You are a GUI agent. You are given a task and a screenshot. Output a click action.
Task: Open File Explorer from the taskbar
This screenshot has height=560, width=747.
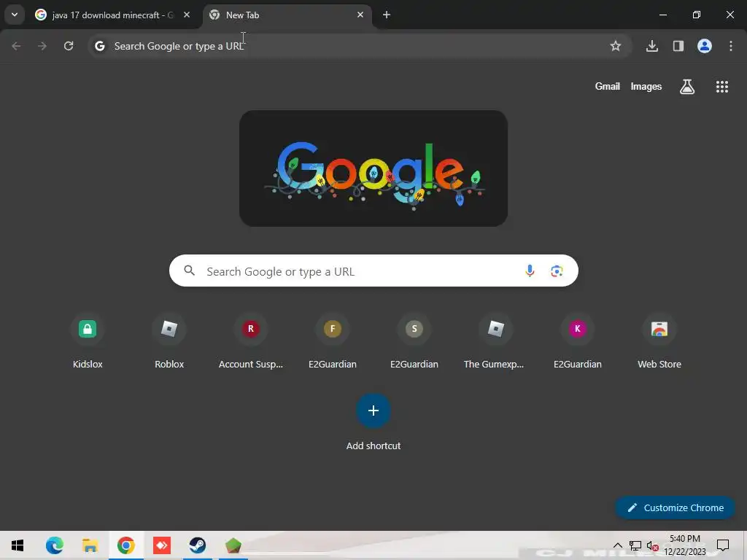click(90, 545)
